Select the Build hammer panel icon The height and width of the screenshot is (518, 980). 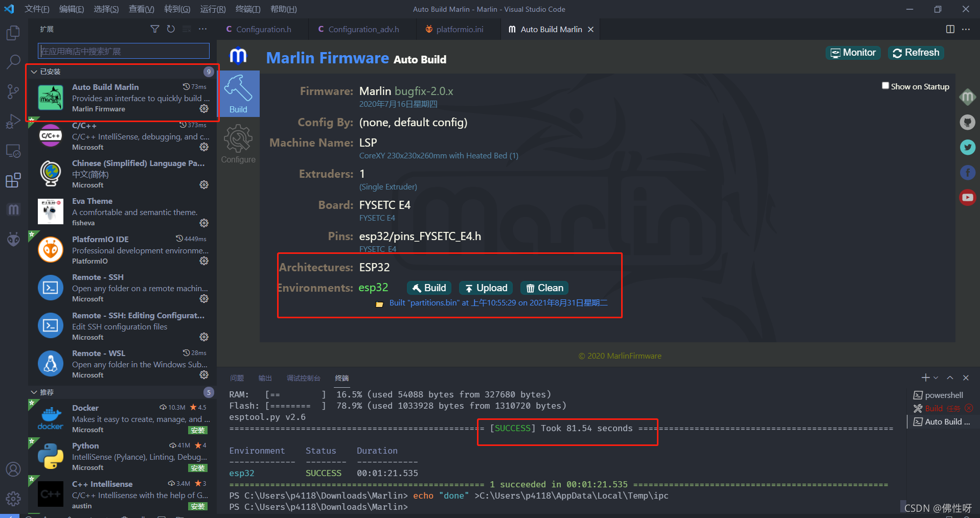(238, 94)
